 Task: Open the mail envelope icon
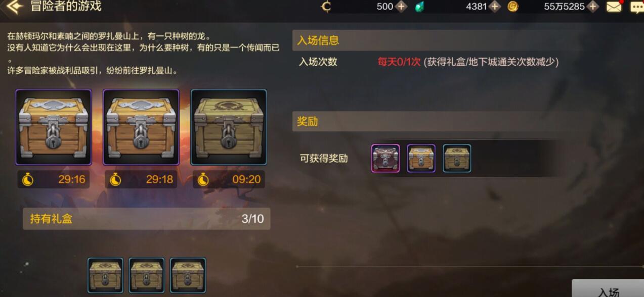[x=614, y=7]
